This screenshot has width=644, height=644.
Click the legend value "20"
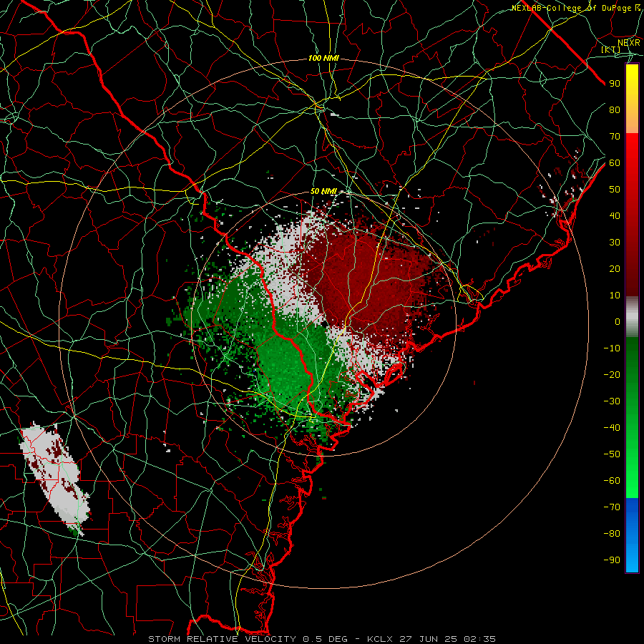tap(615, 268)
